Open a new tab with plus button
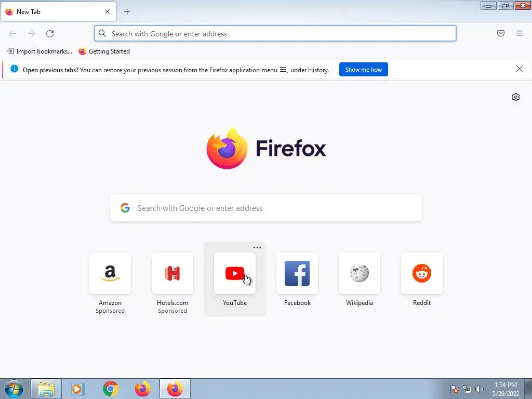Screen dimensions: 532x399 127,12
